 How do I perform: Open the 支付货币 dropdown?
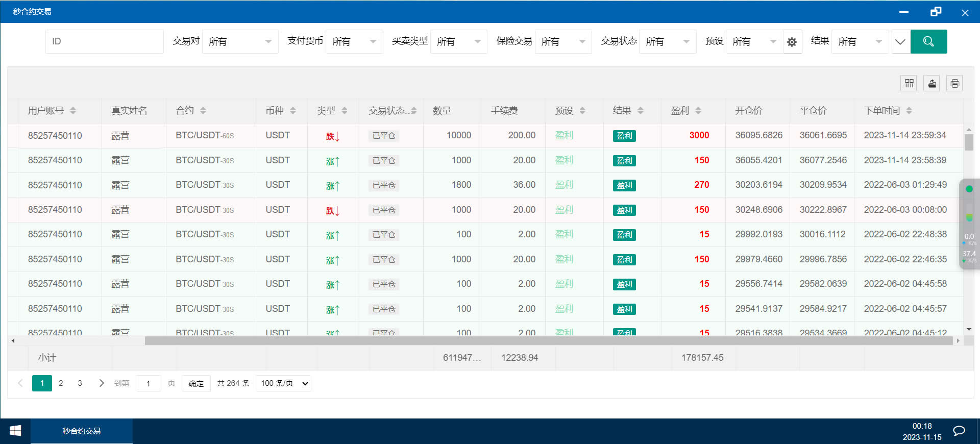(354, 42)
